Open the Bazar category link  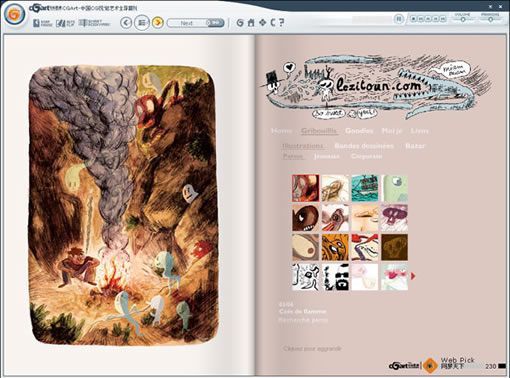click(415, 146)
